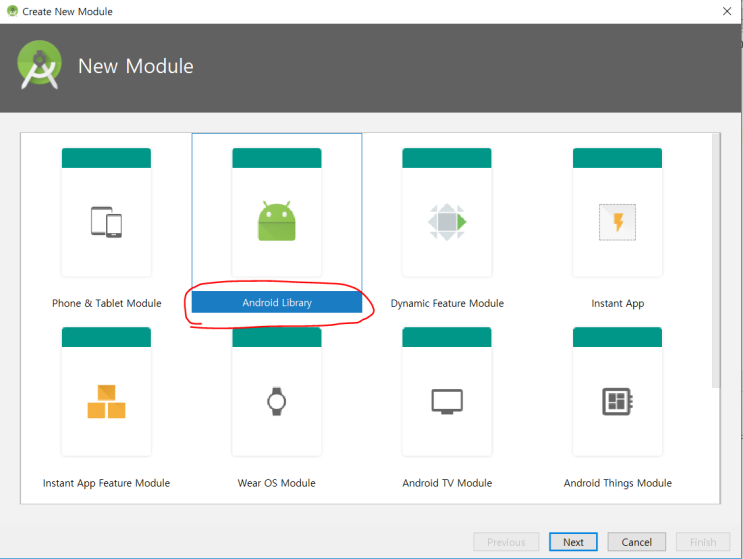Screen dimensions: 743x559
Task: Select the Instant App lightning icon
Action: 617,222
